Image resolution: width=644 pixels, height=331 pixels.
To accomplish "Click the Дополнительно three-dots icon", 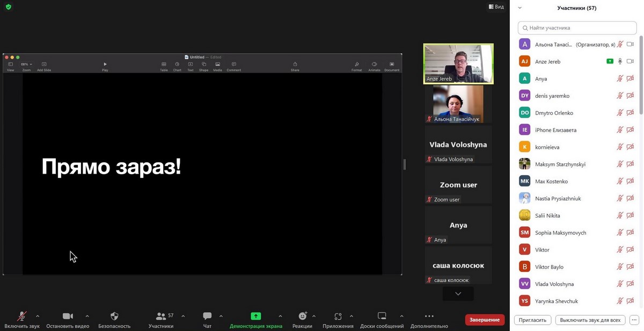I will [429, 316].
